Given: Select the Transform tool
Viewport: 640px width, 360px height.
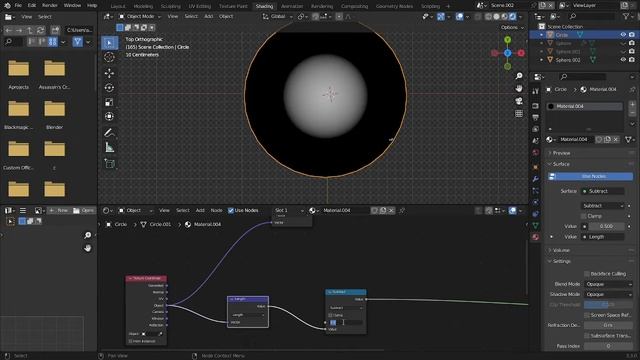Looking at the screenshot, I should pos(109,117).
